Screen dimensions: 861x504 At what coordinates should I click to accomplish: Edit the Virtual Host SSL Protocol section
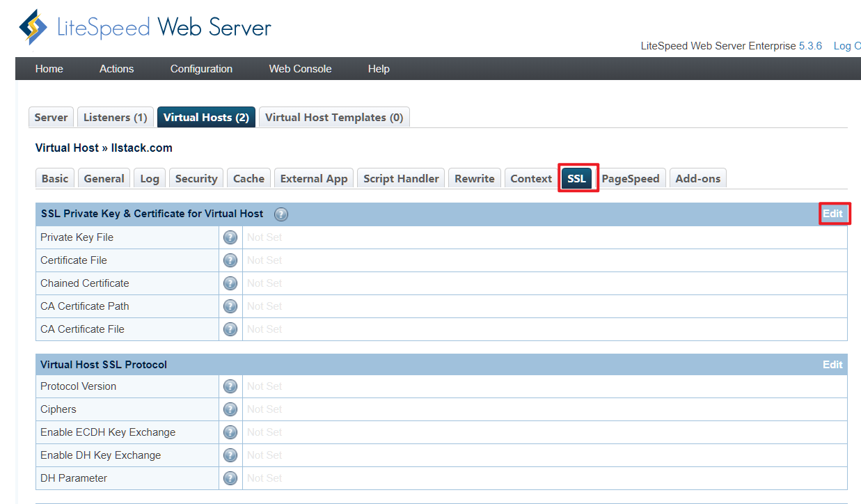(x=832, y=365)
